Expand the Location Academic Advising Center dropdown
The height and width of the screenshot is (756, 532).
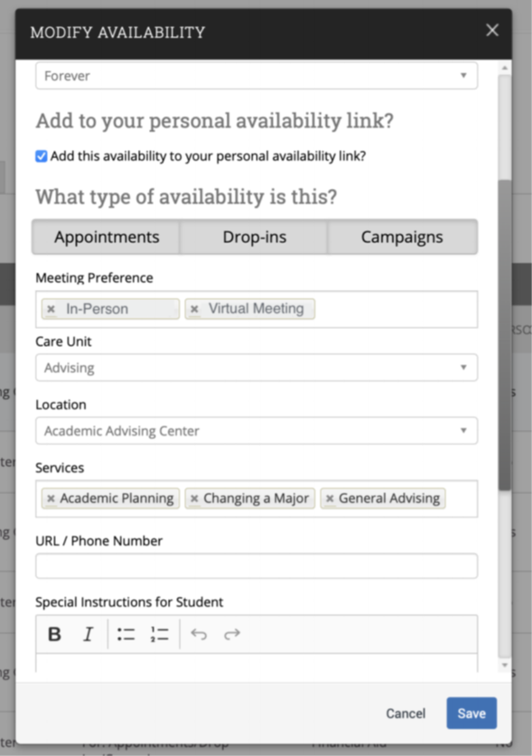pos(257,431)
